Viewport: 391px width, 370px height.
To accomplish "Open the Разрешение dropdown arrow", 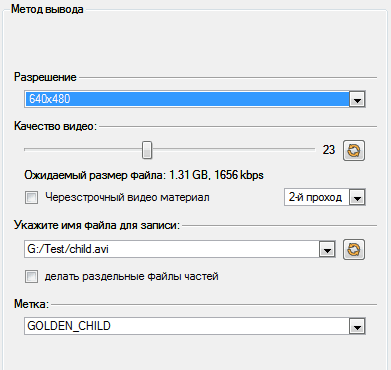I will (x=357, y=99).
